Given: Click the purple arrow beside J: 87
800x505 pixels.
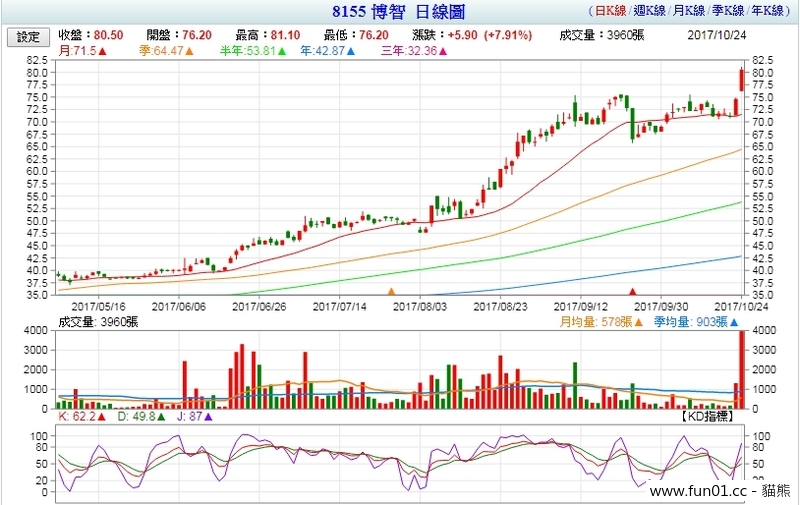Looking at the screenshot, I should click(x=208, y=417).
